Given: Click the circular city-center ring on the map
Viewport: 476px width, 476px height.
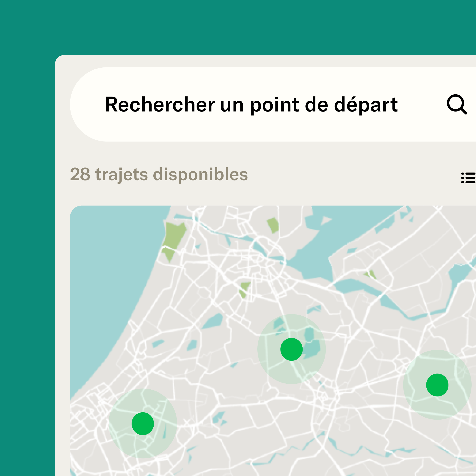Looking at the screenshot, I should pyautogui.click(x=267, y=255).
